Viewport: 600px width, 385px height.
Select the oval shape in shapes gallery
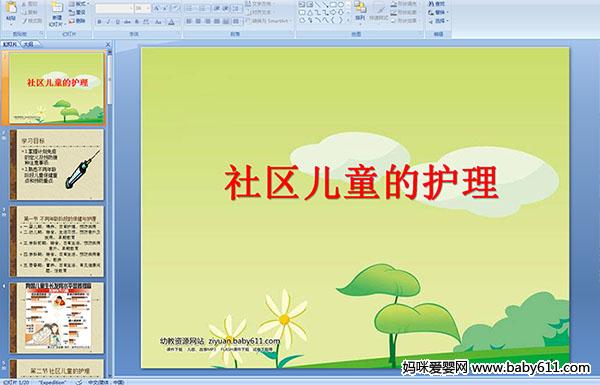coord(341,4)
